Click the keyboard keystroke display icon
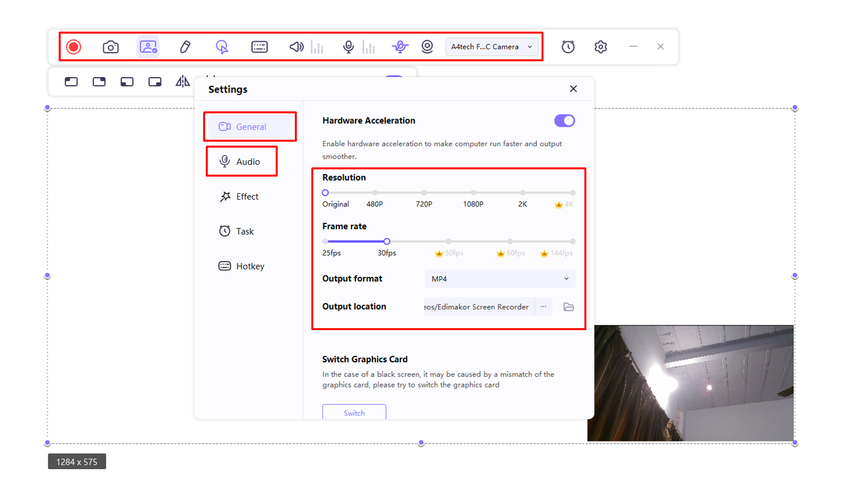 pyautogui.click(x=260, y=47)
